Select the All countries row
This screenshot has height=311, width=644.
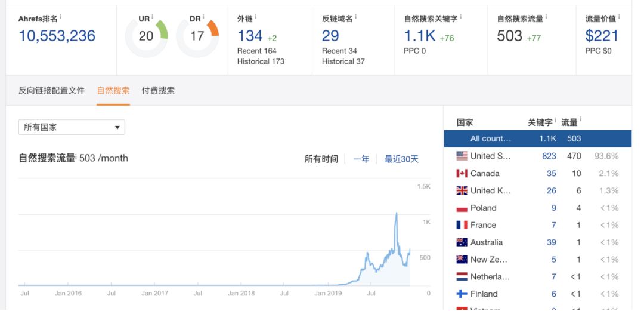coord(537,138)
